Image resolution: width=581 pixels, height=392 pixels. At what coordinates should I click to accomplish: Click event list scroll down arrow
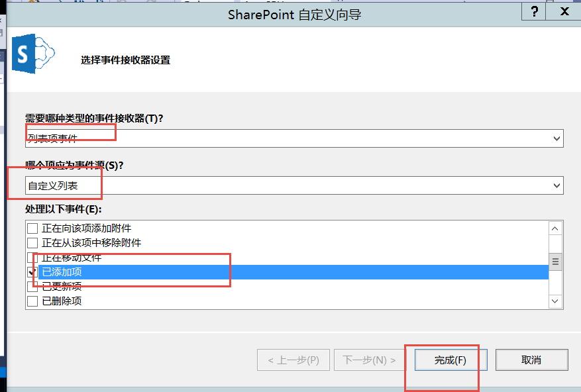(555, 301)
